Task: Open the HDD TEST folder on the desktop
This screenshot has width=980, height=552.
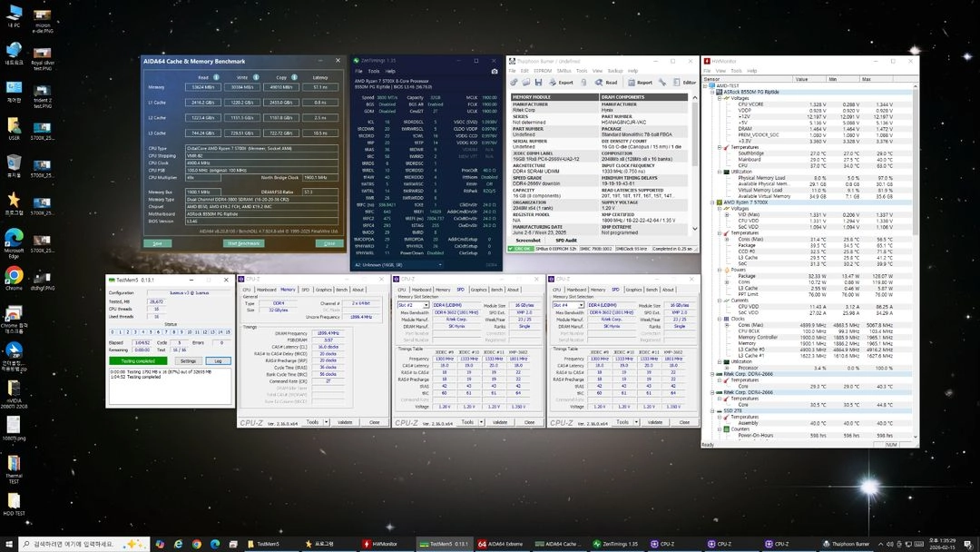Action: pos(14,505)
